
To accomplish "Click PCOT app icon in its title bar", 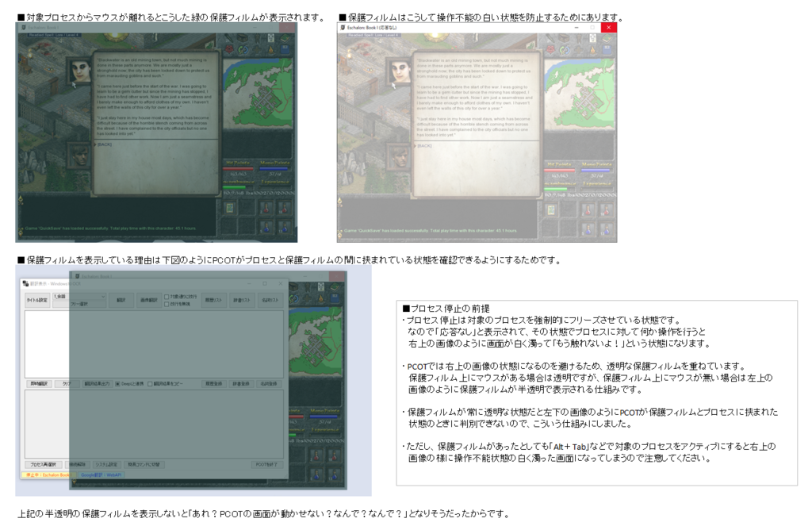I will [25, 283].
